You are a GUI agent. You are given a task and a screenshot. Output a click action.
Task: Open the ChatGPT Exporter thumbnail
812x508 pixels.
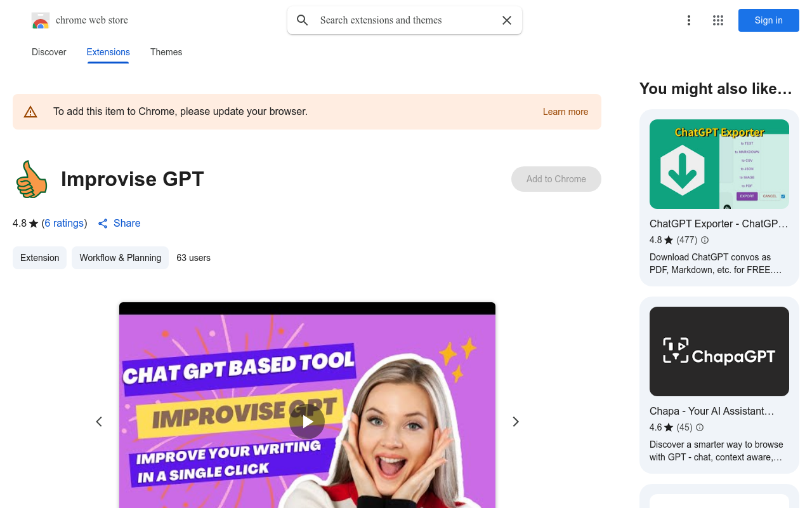pos(719,164)
